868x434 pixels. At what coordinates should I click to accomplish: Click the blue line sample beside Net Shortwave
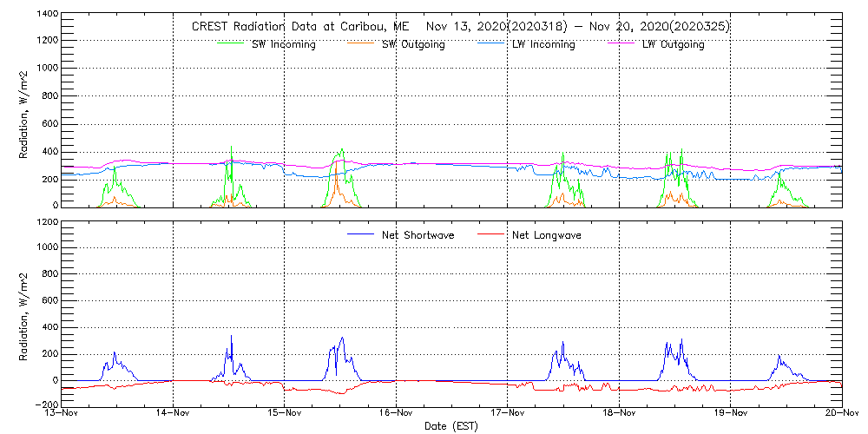pos(359,234)
